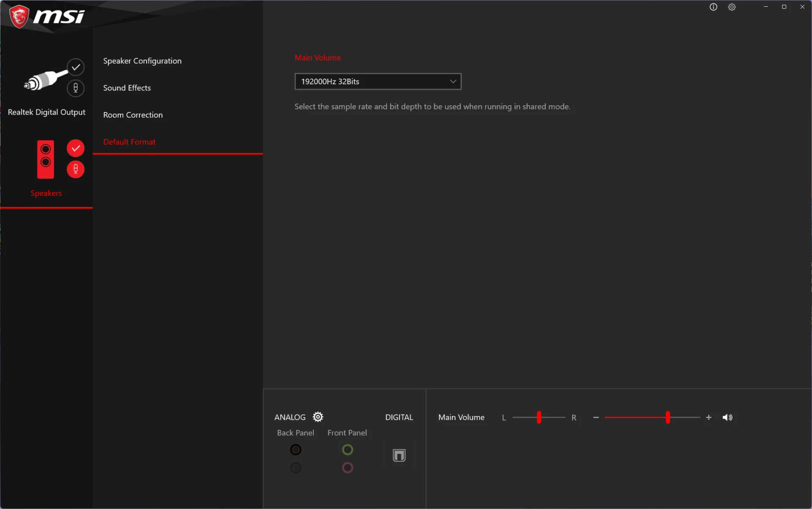
Task: Open the ANALOG connector settings gear
Action: point(318,417)
